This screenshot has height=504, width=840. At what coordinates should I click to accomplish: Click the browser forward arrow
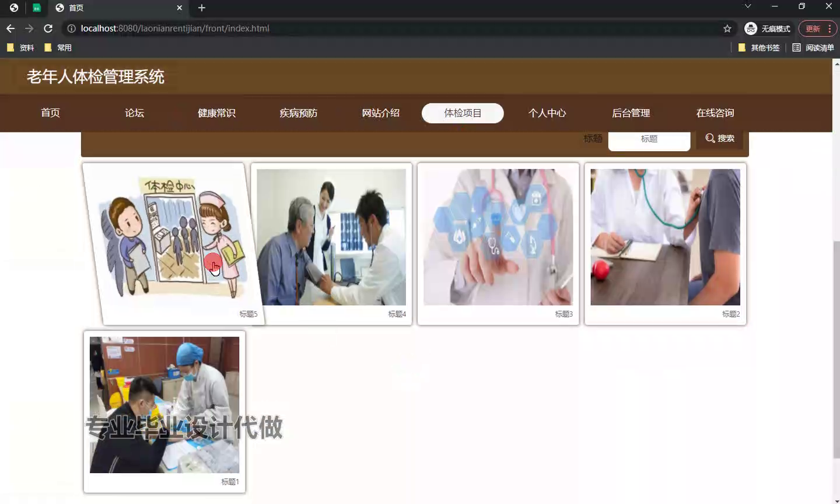point(29,29)
